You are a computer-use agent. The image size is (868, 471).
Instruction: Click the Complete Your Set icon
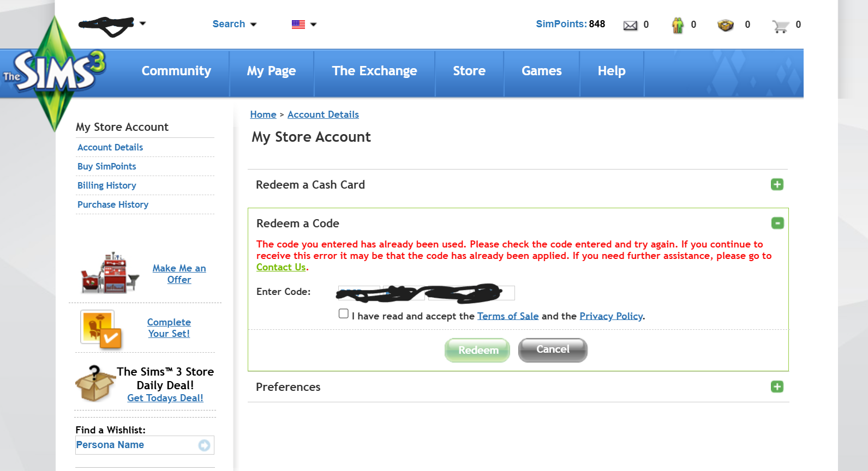101,329
